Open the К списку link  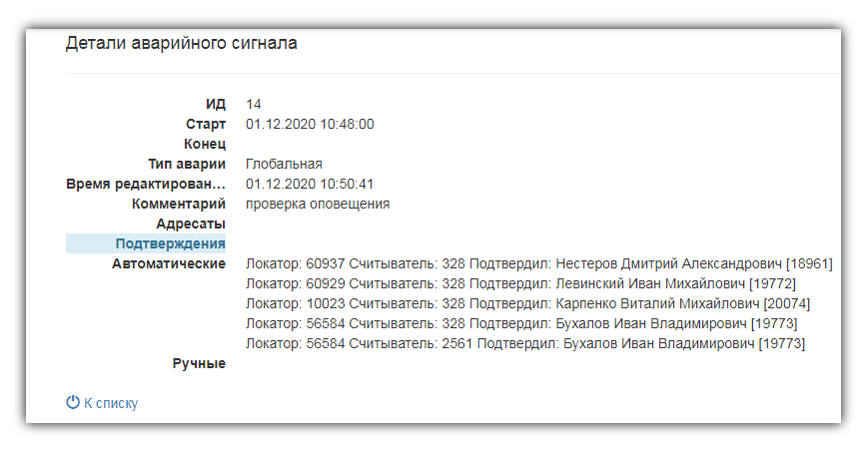point(110,403)
